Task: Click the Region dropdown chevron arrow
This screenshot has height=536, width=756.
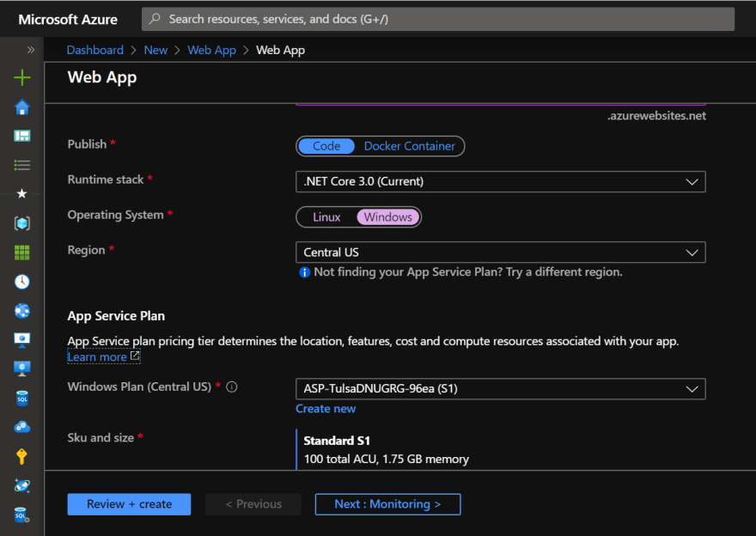Action: pyautogui.click(x=692, y=253)
